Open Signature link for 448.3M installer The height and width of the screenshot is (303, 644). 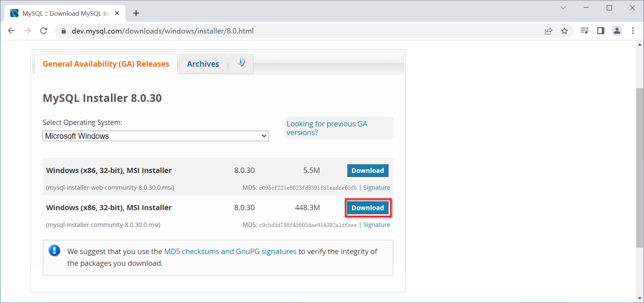(x=376, y=225)
